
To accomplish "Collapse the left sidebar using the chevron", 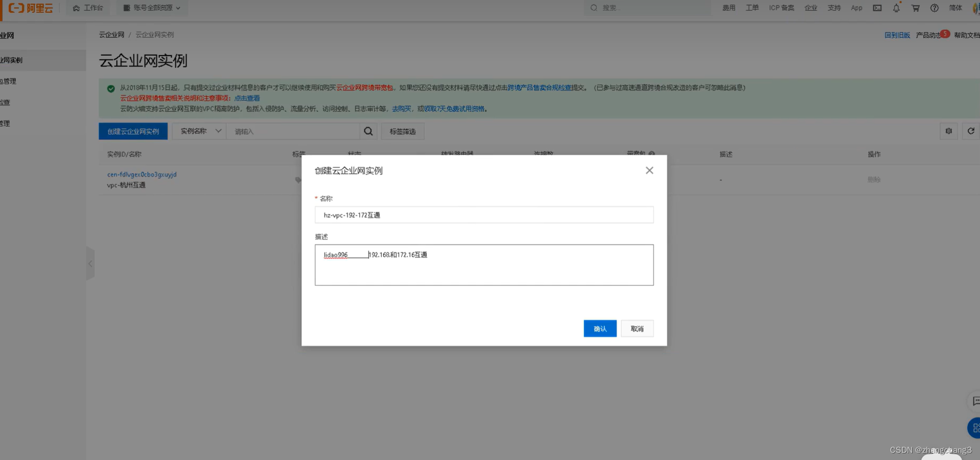I will [x=90, y=263].
